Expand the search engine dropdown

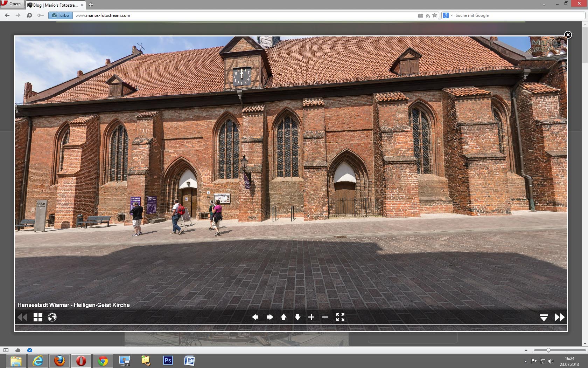coord(451,15)
